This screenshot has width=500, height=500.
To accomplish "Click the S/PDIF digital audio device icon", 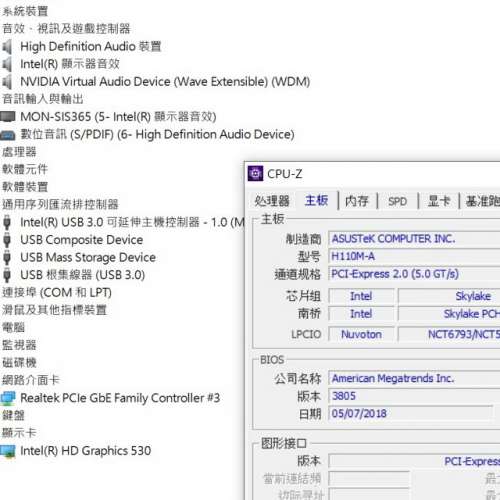I will point(8,135).
